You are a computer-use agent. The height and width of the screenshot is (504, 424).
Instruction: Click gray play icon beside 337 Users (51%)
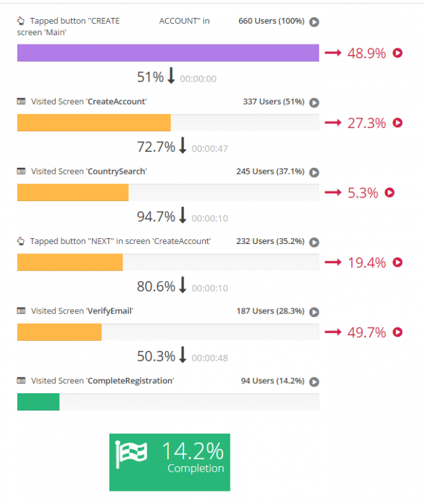tap(315, 102)
